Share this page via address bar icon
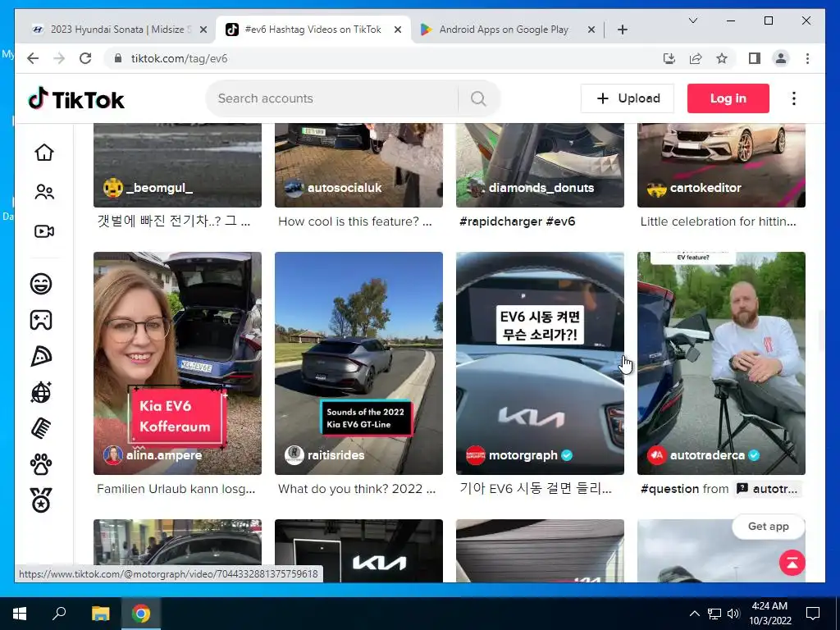 [696, 58]
